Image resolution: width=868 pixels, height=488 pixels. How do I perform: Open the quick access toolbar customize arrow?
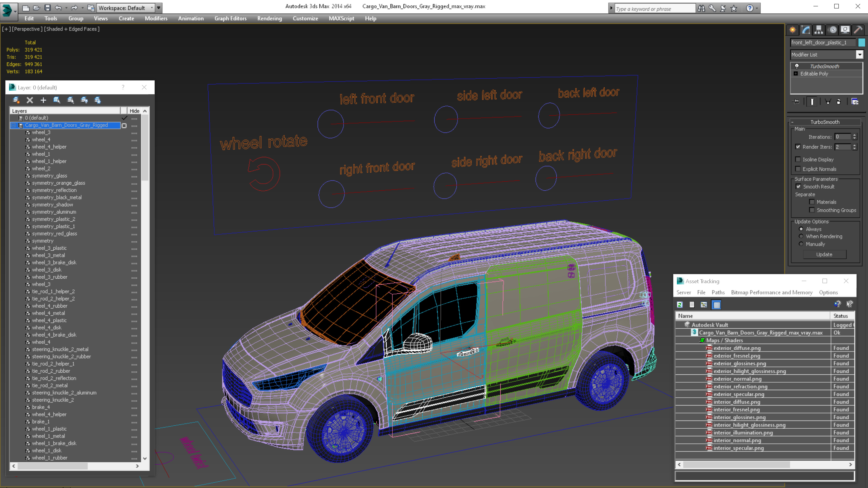[159, 8]
